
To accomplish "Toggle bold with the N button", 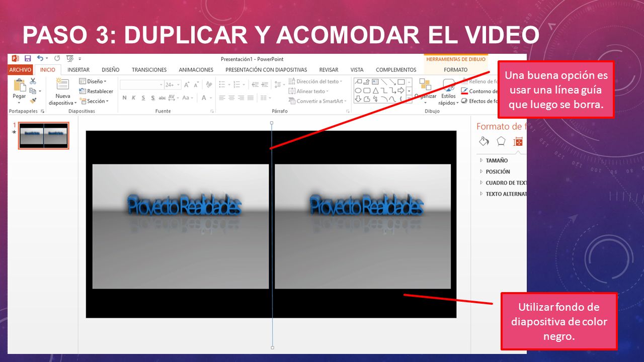I will [125, 98].
